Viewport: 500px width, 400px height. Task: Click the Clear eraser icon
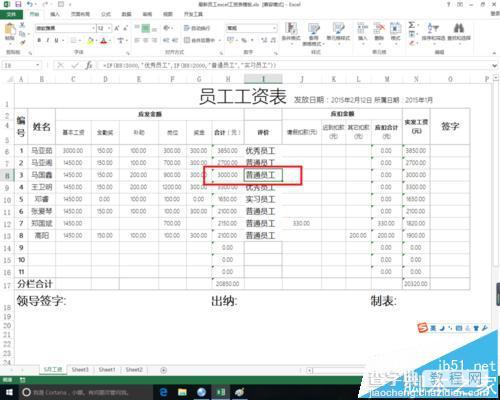click(412, 43)
